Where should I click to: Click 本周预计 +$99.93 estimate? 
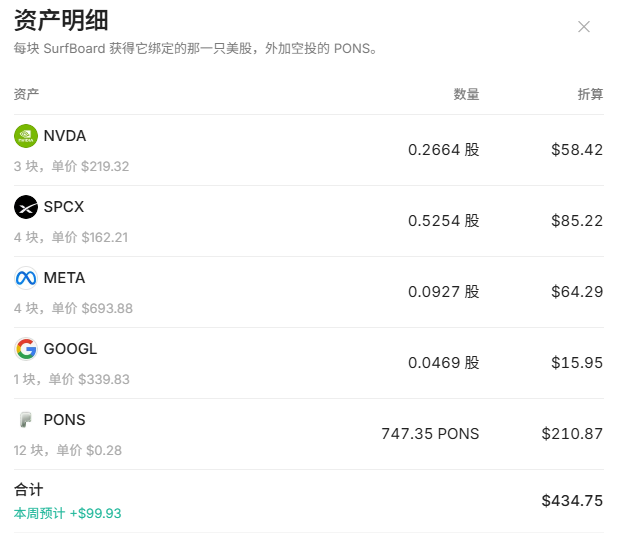click(68, 513)
